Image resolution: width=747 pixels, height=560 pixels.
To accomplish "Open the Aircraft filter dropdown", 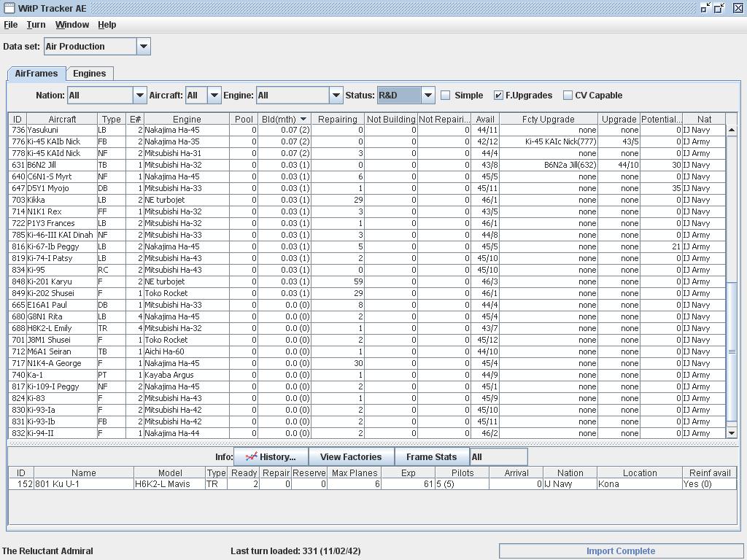I will 214,96.
